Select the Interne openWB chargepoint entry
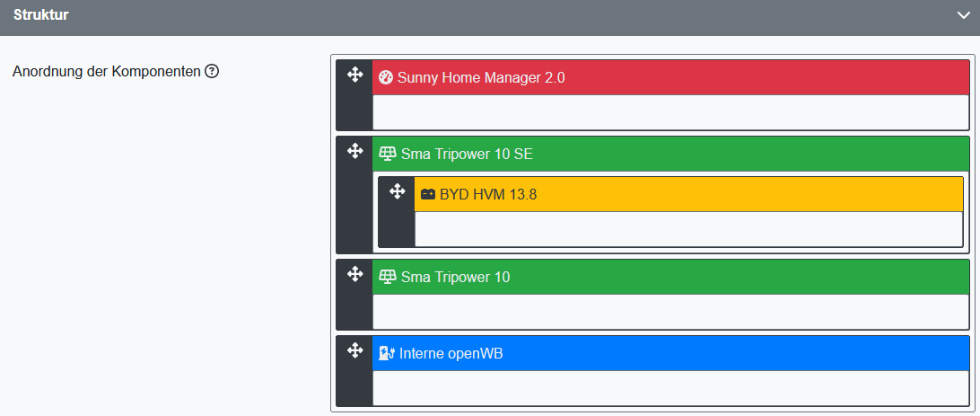The height and width of the screenshot is (416, 980). coord(451,354)
